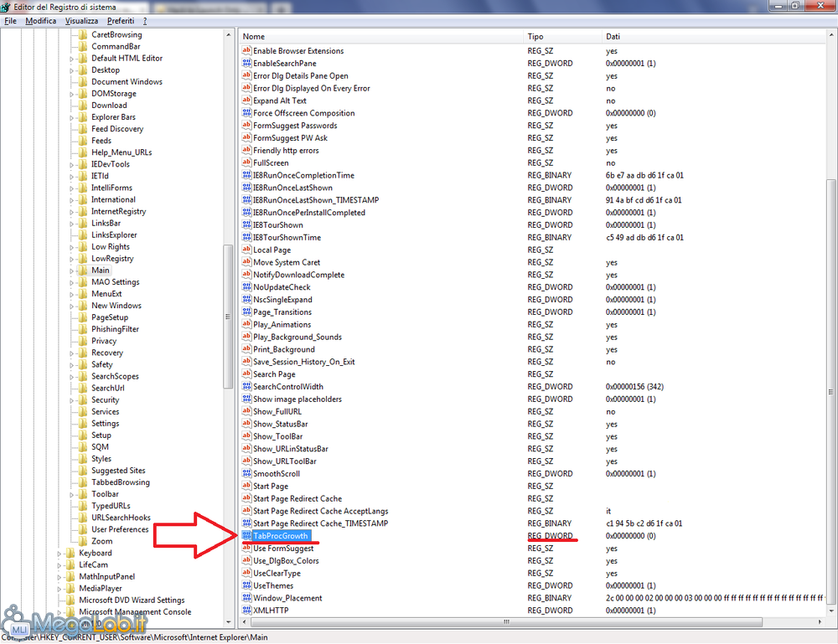Select the Show_StatusBar value name
Screen dimensions: 838x644
click(x=280, y=424)
